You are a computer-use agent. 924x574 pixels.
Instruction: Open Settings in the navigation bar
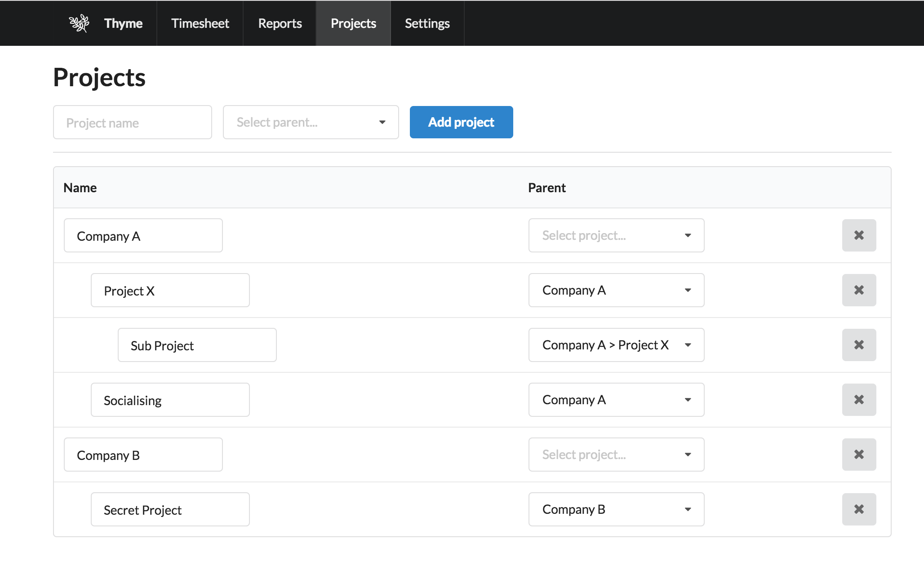[427, 23]
